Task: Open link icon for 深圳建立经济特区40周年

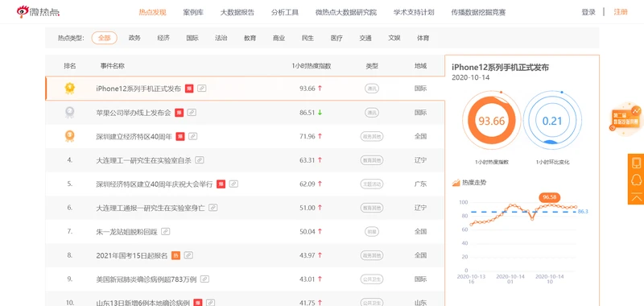Action: pyautogui.click(x=192, y=136)
